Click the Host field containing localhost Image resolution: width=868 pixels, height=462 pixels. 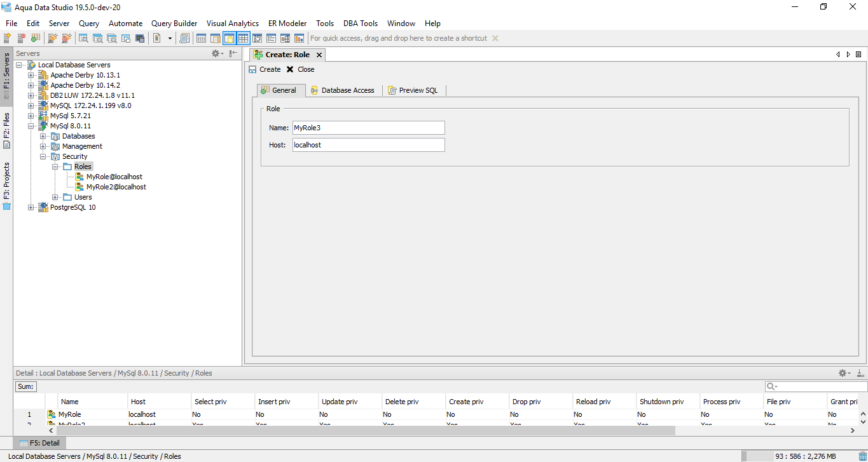(368, 145)
